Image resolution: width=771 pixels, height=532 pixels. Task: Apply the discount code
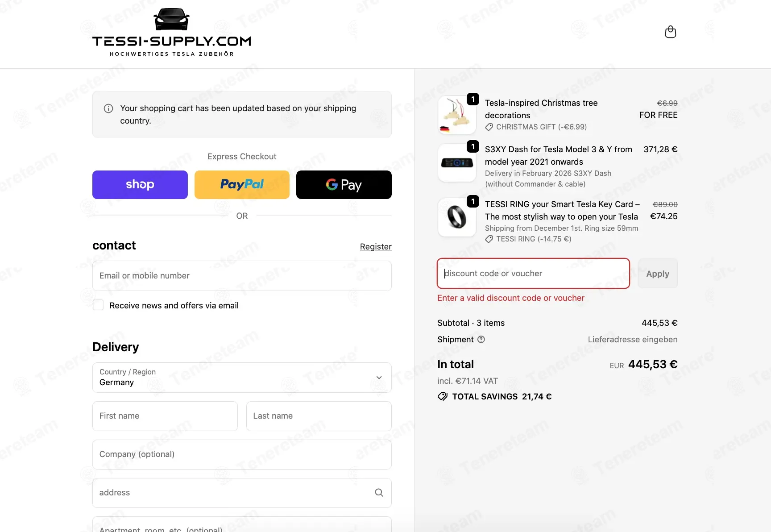pos(658,274)
